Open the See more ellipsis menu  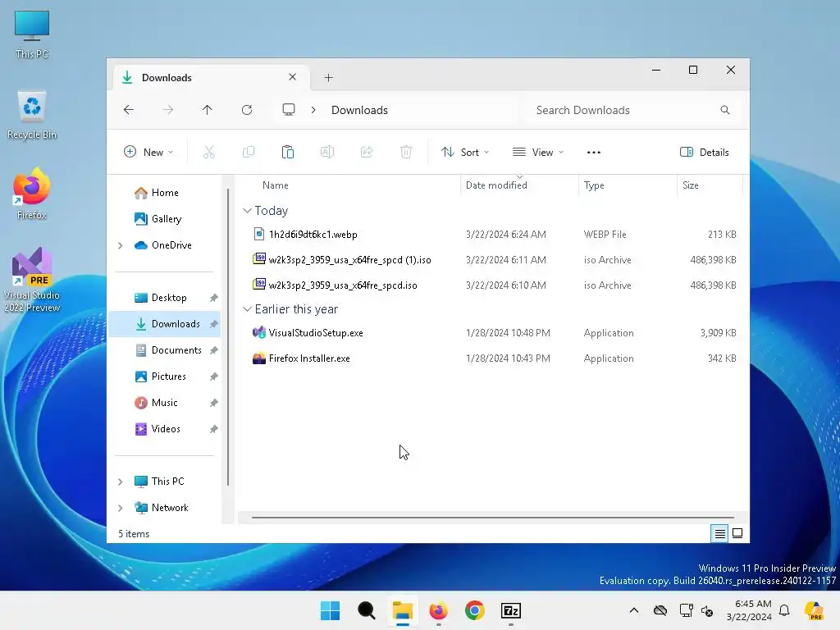coord(594,152)
